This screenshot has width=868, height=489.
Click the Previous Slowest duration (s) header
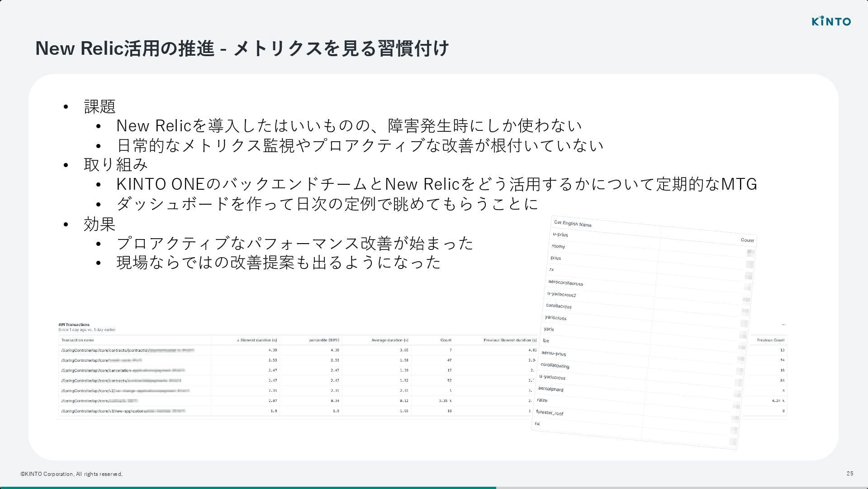pos(510,340)
